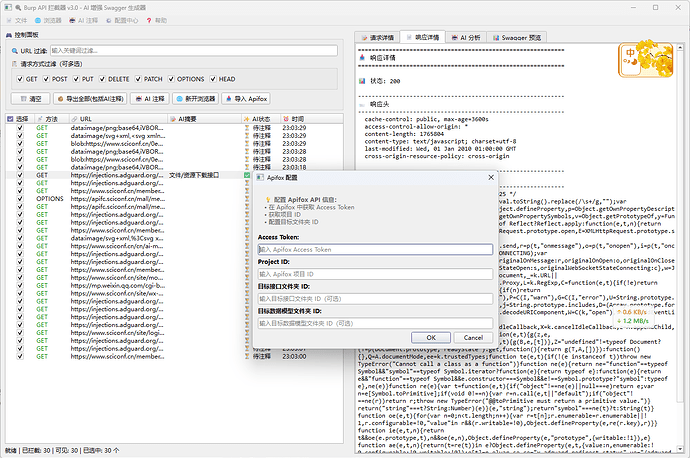The width and height of the screenshot is (690, 458).
Task: Click the 新开浏览器 button
Action: (196, 99)
